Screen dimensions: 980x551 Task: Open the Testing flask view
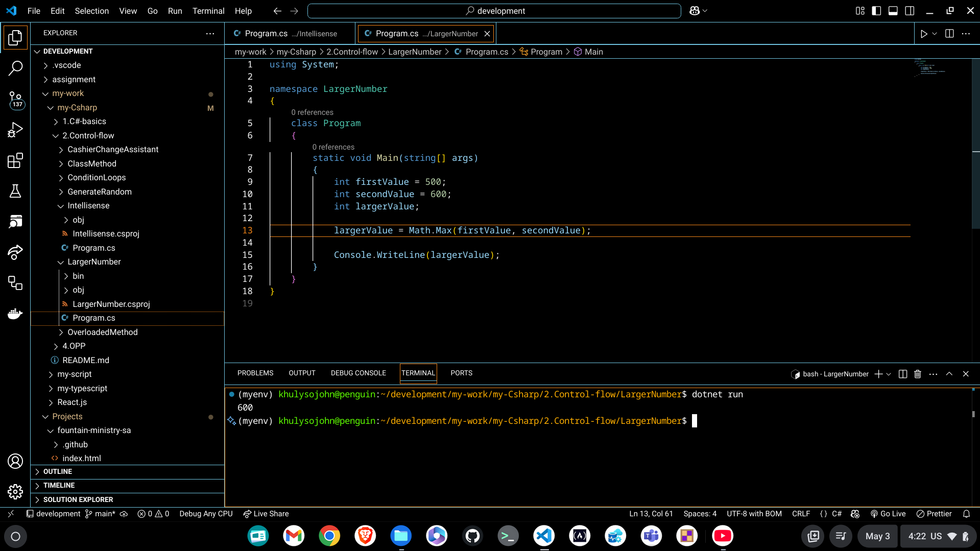15,191
